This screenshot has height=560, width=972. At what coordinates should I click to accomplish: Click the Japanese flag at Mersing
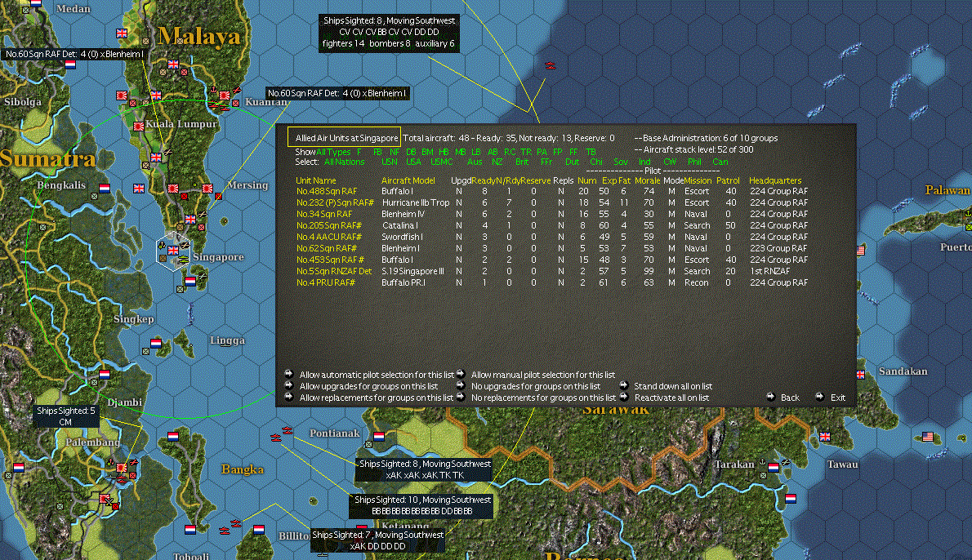(x=207, y=189)
